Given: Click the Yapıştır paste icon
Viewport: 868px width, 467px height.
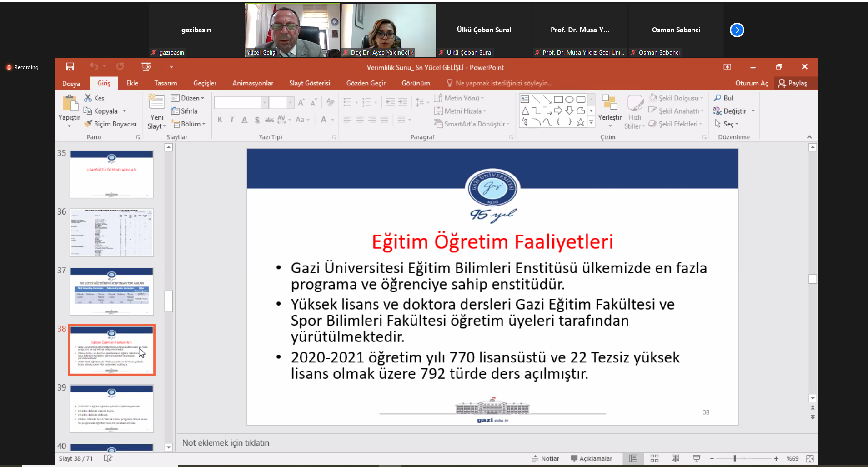Looking at the screenshot, I should (x=70, y=104).
